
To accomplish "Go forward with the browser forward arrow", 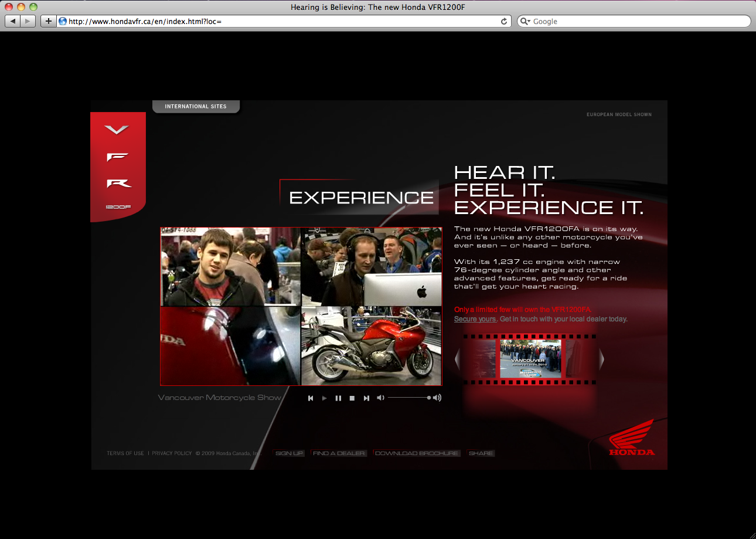I will pyautogui.click(x=28, y=21).
